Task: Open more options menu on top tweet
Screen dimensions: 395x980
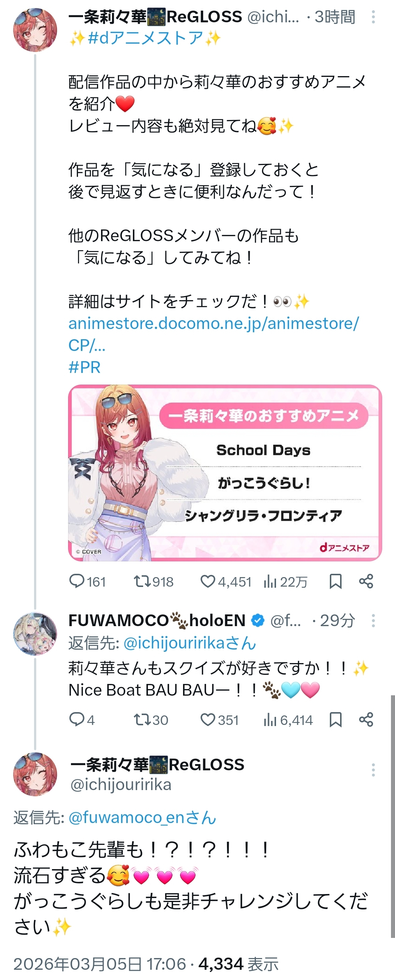Action: click(x=373, y=17)
